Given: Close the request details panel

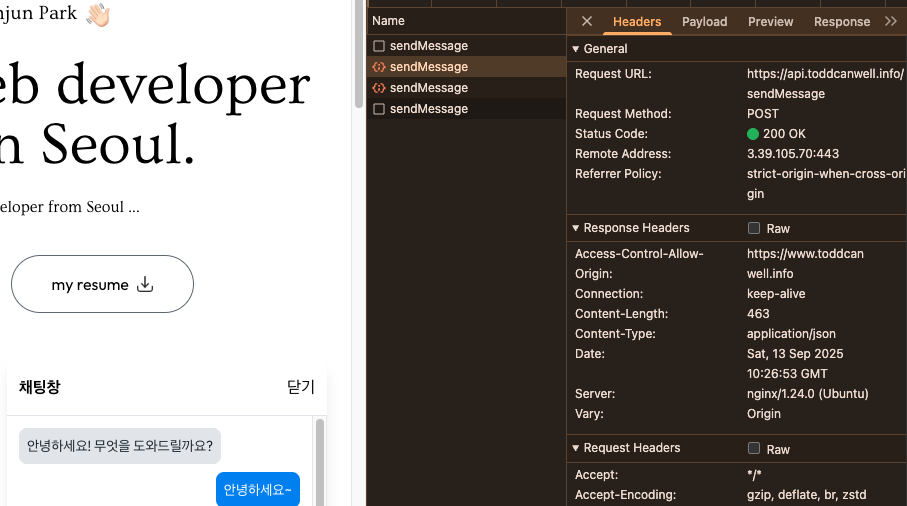Looking at the screenshot, I should pyautogui.click(x=587, y=21).
